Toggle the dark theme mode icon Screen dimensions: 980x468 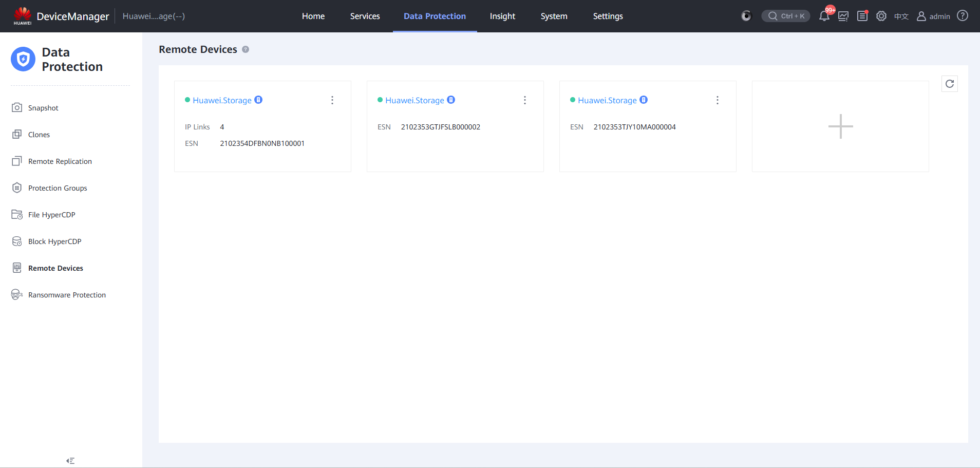coord(746,16)
